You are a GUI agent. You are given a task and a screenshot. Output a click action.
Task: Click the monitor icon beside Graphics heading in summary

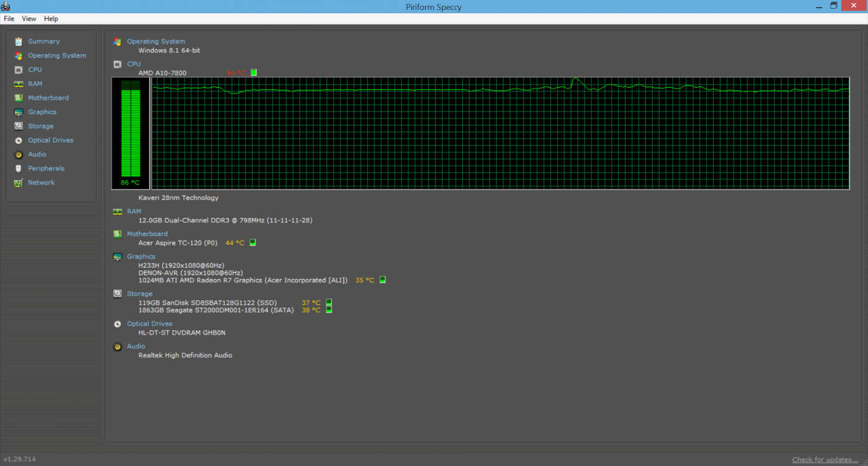pyautogui.click(x=118, y=257)
